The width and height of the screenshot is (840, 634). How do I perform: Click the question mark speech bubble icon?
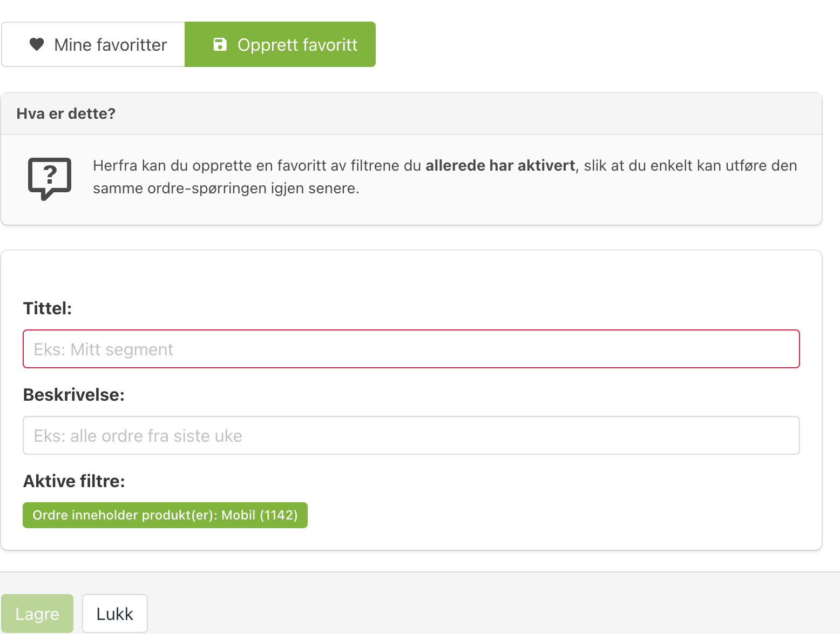pyautogui.click(x=50, y=179)
